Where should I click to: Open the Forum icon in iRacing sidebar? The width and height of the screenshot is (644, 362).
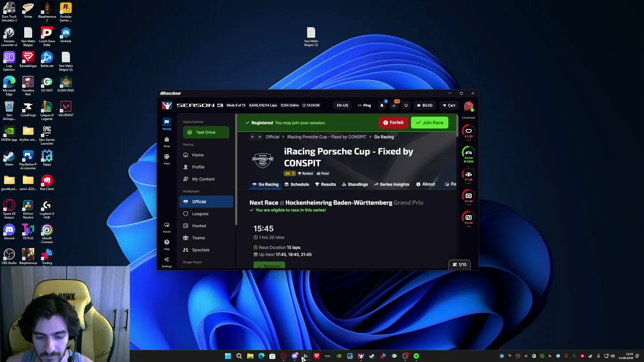pyautogui.click(x=167, y=227)
